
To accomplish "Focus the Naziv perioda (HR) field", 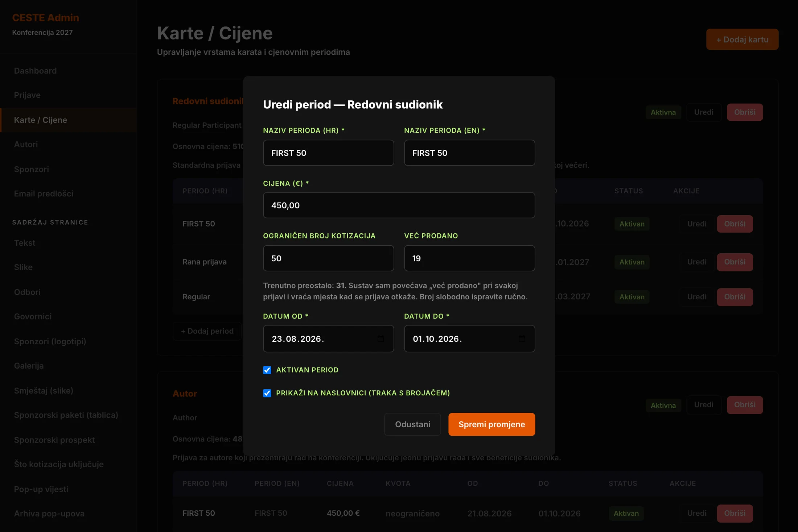I will [x=328, y=153].
